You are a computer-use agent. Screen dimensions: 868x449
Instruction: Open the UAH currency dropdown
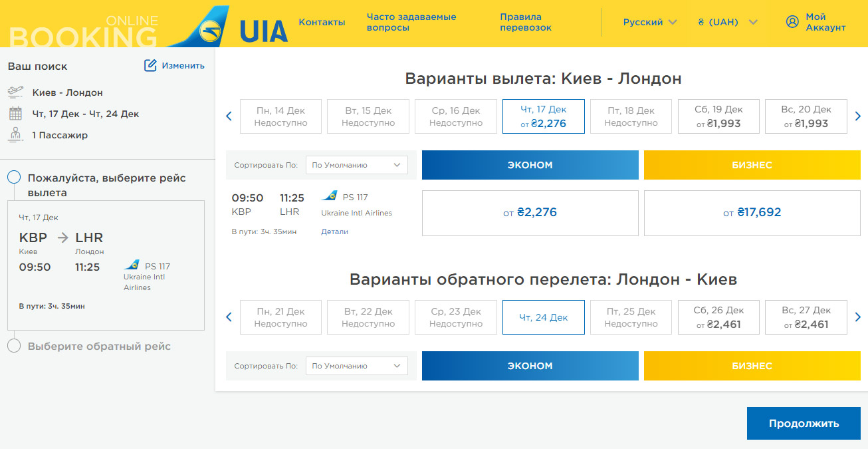click(x=728, y=22)
